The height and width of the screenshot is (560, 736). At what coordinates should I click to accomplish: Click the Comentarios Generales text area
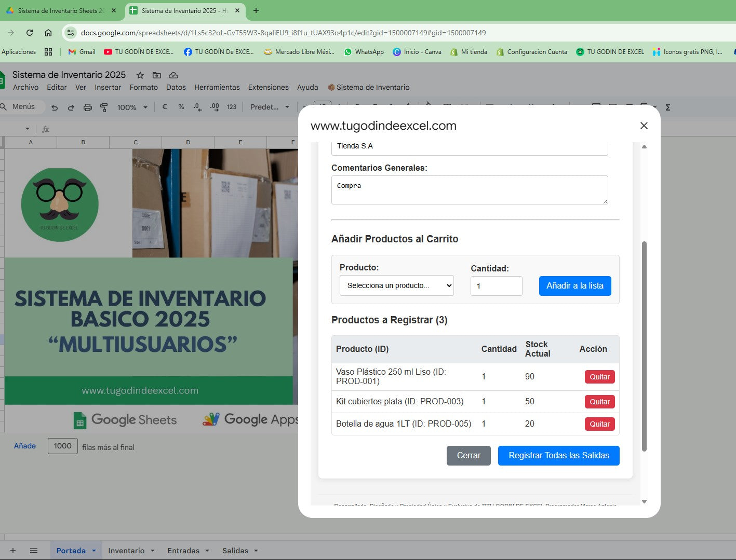point(470,190)
